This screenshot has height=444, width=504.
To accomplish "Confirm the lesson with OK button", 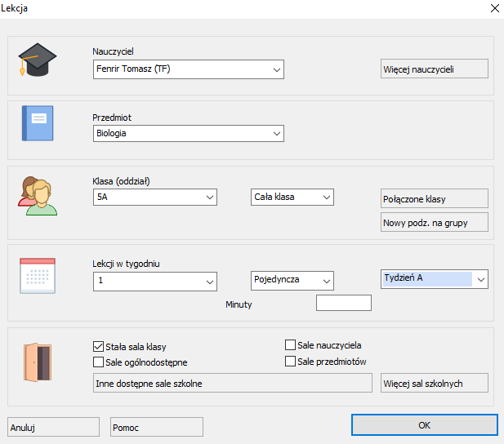I will 424,425.
